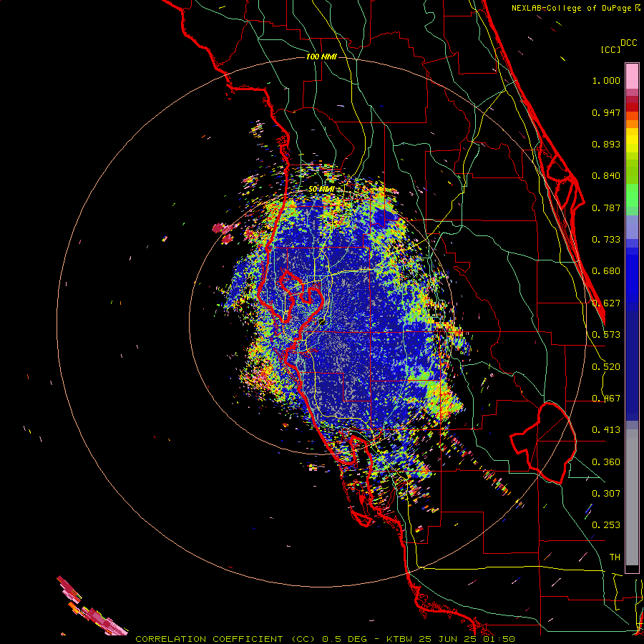644x644 pixels.
Task: Click the 0.733 scale value
Action: click(606, 240)
